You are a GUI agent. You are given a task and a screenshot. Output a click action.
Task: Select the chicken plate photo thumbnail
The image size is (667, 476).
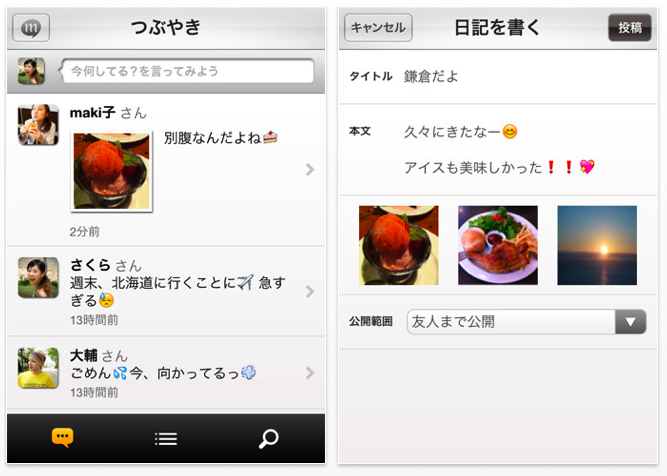pyautogui.click(x=498, y=245)
